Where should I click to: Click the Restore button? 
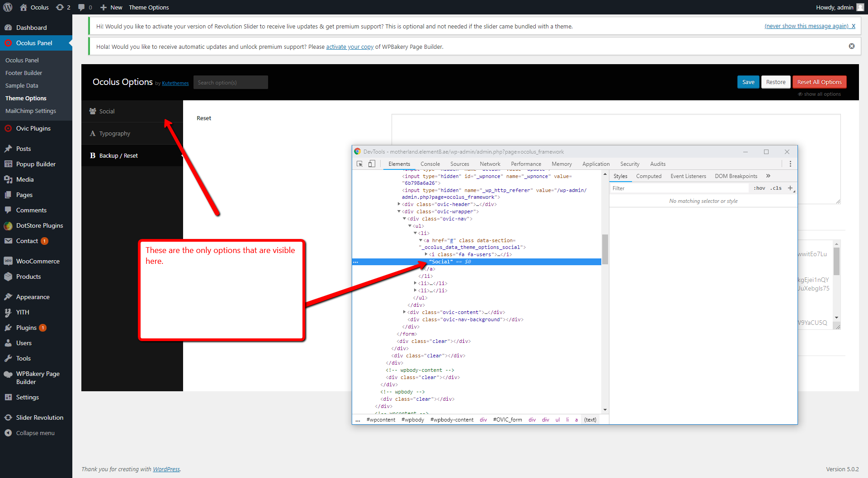(x=776, y=82)
